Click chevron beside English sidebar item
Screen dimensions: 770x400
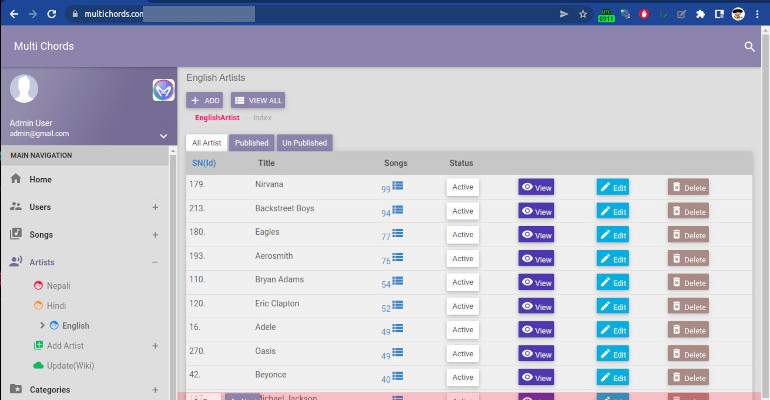42,325
